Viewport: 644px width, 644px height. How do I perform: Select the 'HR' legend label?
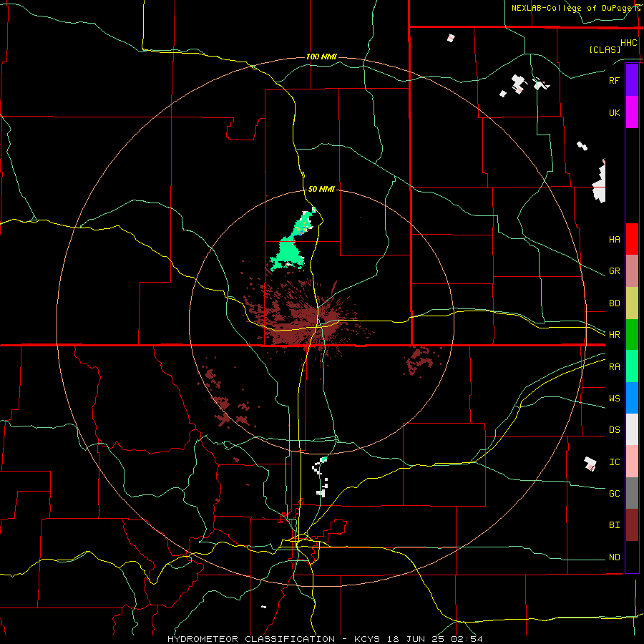point(614,335)
